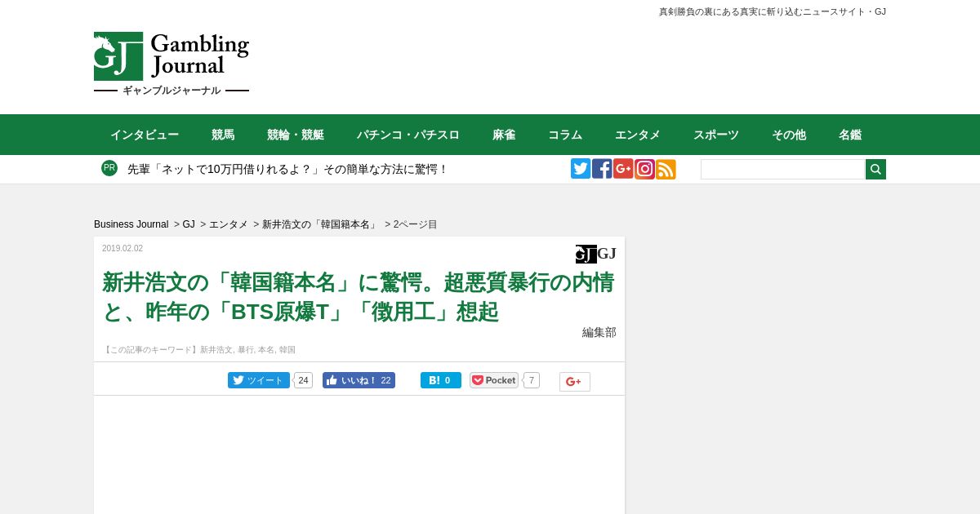Viewport: 980px width, 514px height.
Task: Open the Twitter social icon
Action: pyautogui.click(x=581, y=169)
